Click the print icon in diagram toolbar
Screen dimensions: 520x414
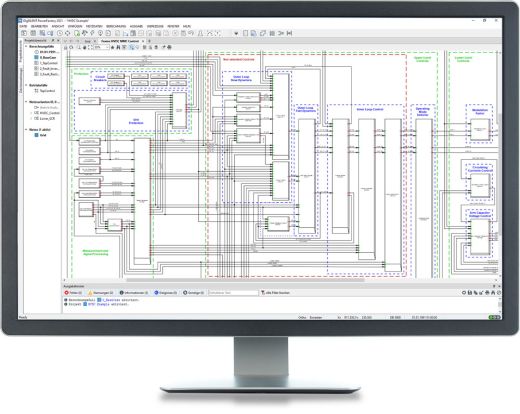pyautogui.click(x=169, y=47)
